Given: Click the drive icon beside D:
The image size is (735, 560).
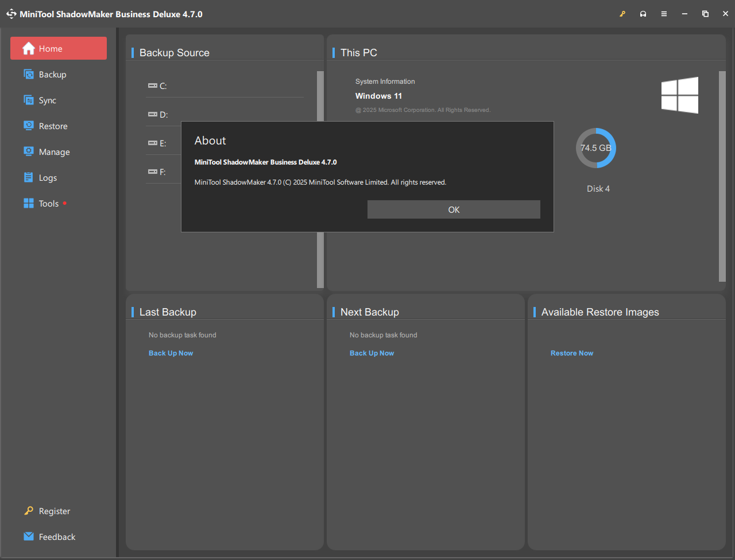Looking at the screenshot, I should (153, 114).
